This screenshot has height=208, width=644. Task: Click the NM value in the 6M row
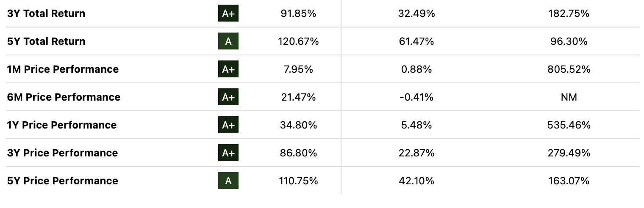pos(569,97)
